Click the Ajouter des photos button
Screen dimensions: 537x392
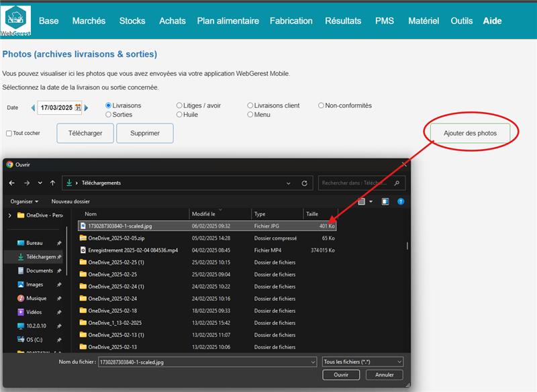(x=471, y=133)
